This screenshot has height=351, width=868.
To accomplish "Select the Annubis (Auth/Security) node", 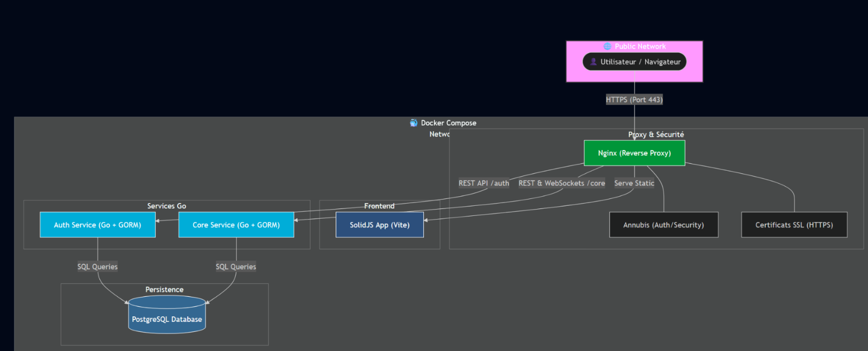I will (x=663, y=225).
